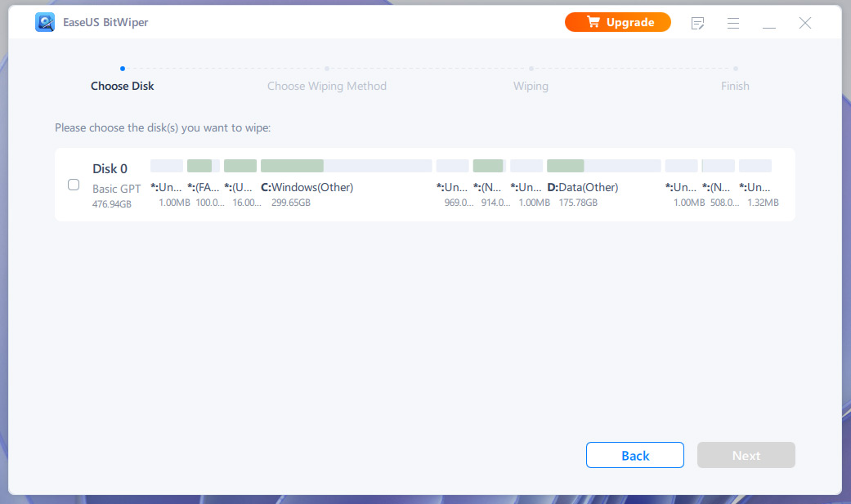Screen dimensions: 851x504
Task: Click the 508.0... partition size text
Action: [x=724, y=203]
